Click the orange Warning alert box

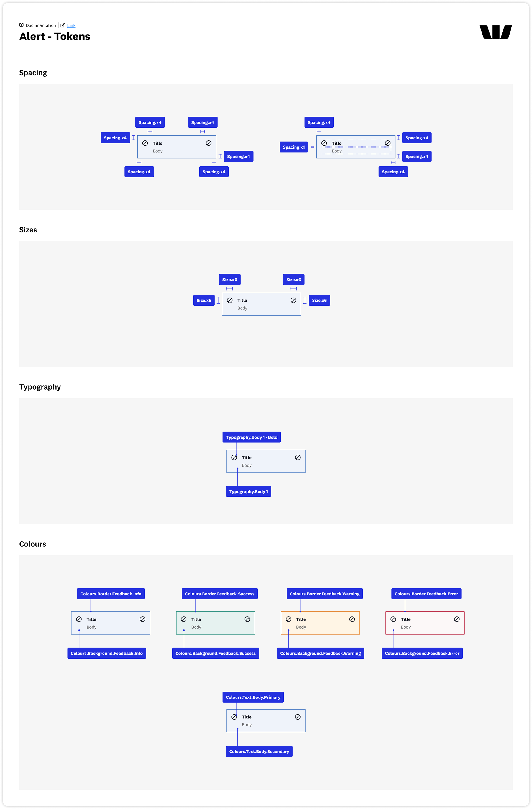point(320,623)
